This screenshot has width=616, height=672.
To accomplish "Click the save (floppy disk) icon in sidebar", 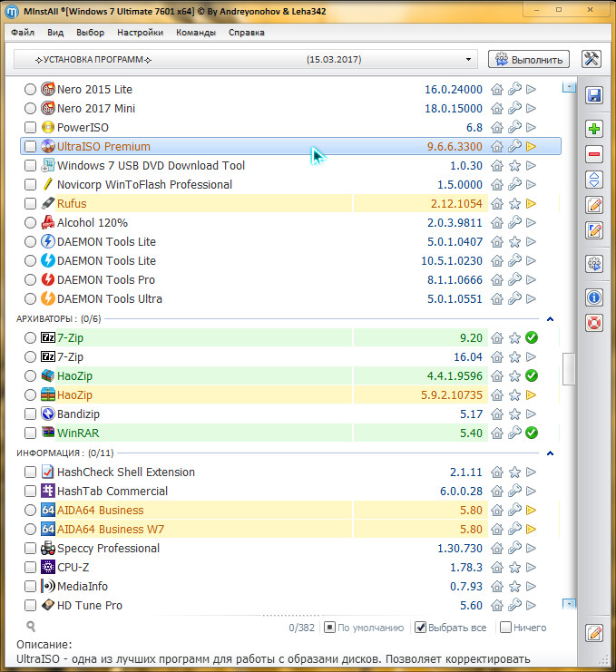I will 594,95.
